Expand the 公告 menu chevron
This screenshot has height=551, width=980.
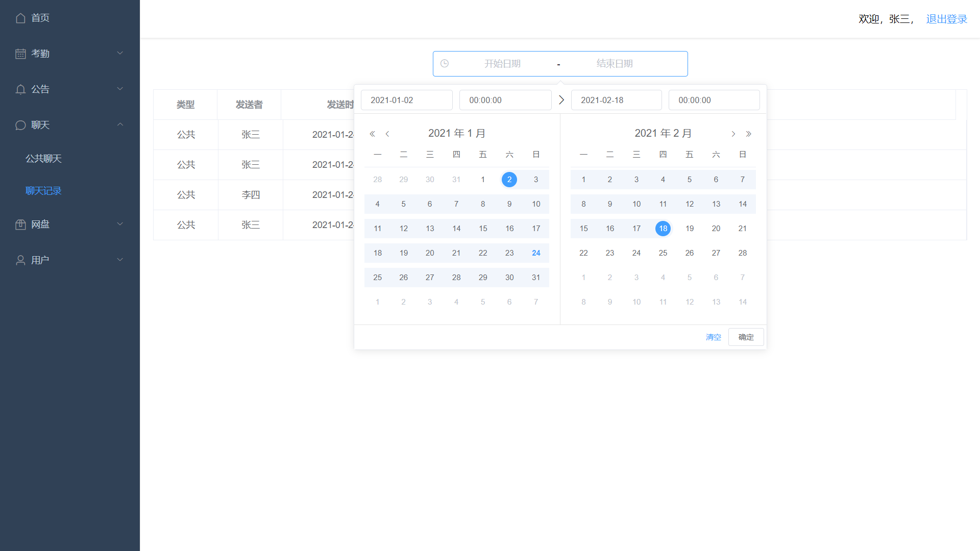120,89
